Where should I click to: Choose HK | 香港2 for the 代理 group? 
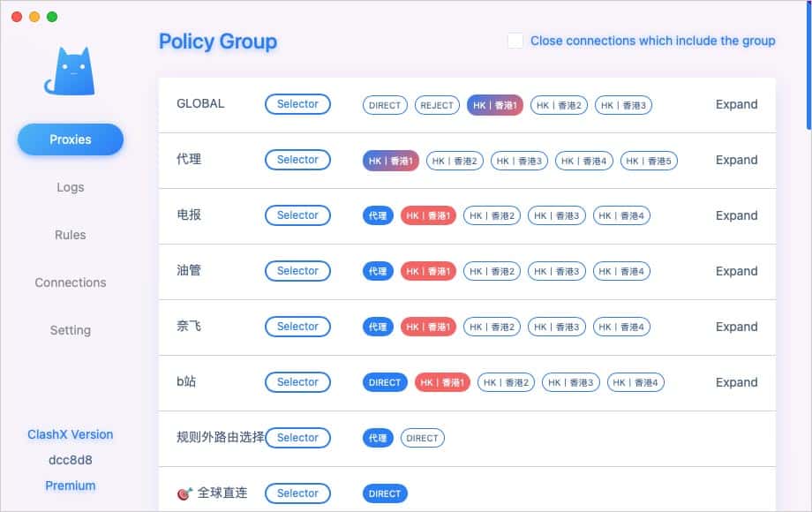457,161
